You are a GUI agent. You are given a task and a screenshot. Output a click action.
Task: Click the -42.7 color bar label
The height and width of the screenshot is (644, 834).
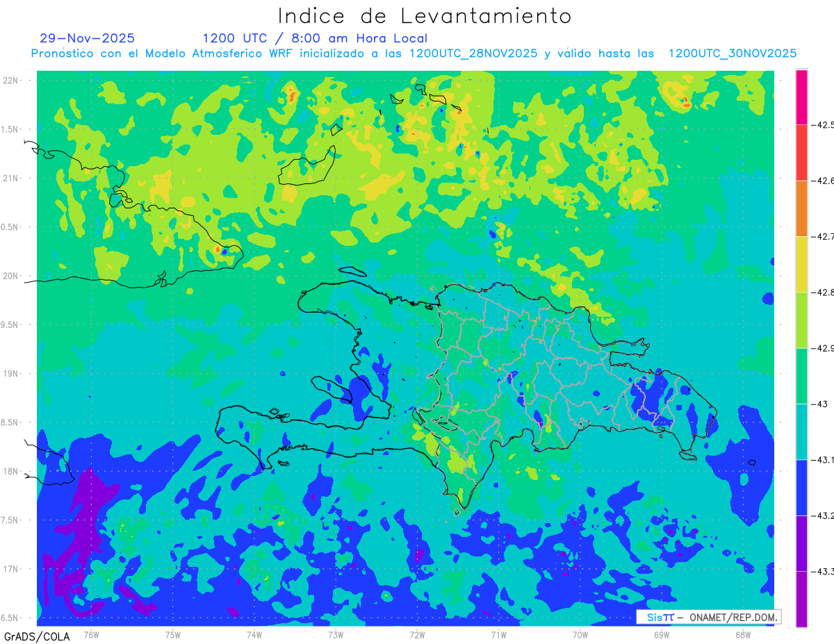pyautogui.click(x=824, y=236)
